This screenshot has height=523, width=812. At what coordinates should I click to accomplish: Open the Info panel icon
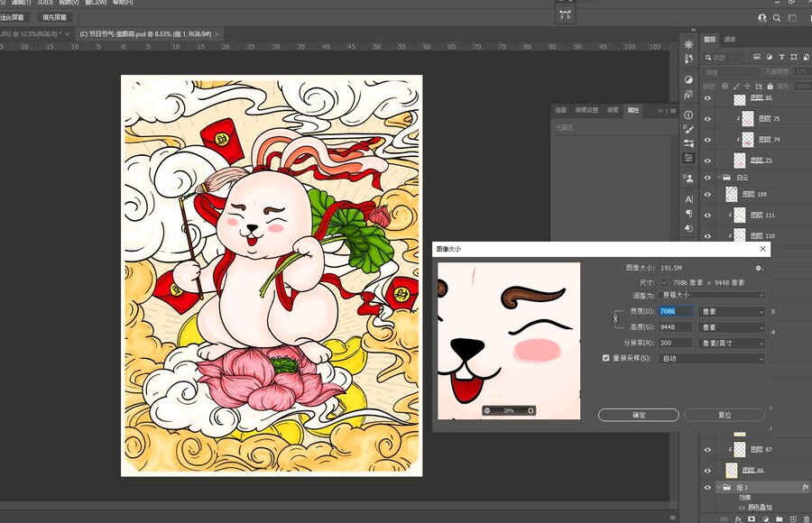coord(688,115)
